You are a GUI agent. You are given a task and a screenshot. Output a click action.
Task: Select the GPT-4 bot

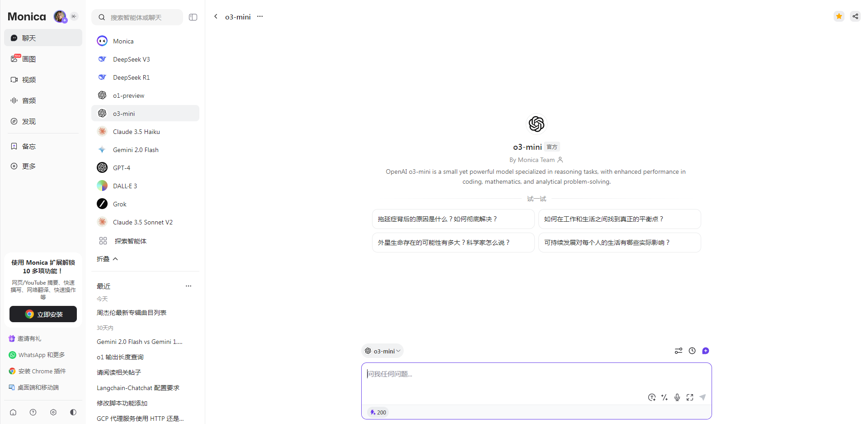tap(145, 168)
